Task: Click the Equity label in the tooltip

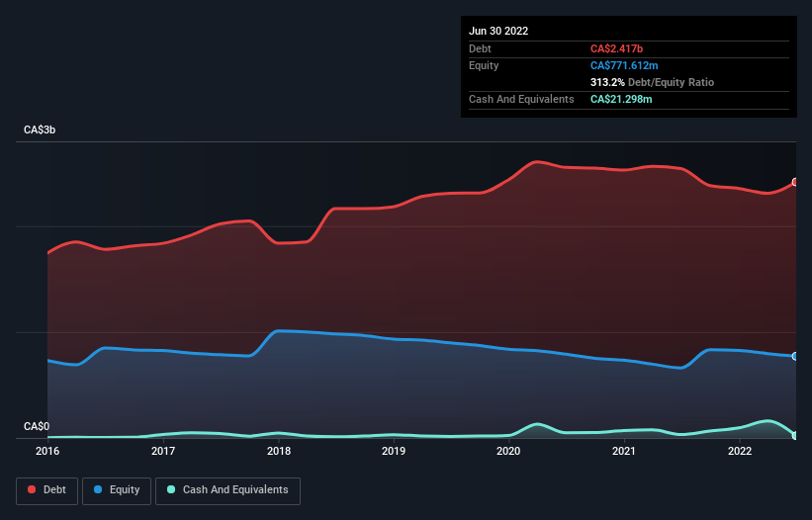Action: 484,65
